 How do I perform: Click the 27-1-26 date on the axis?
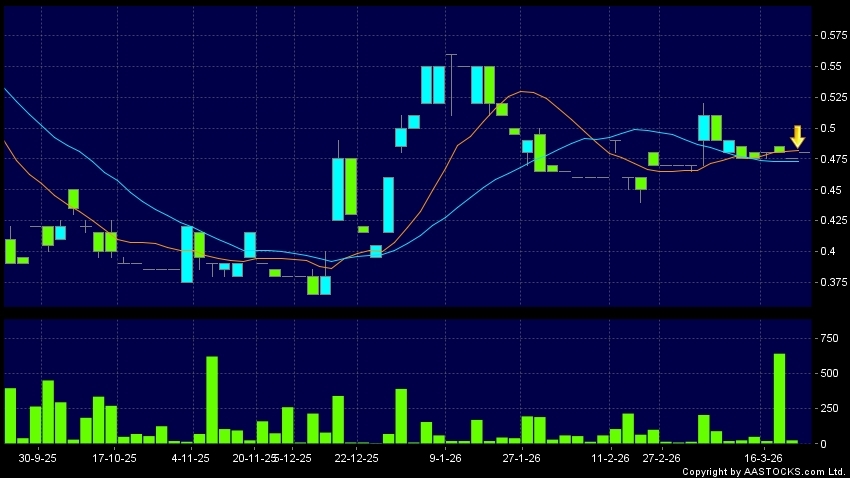tap(521, 457)
